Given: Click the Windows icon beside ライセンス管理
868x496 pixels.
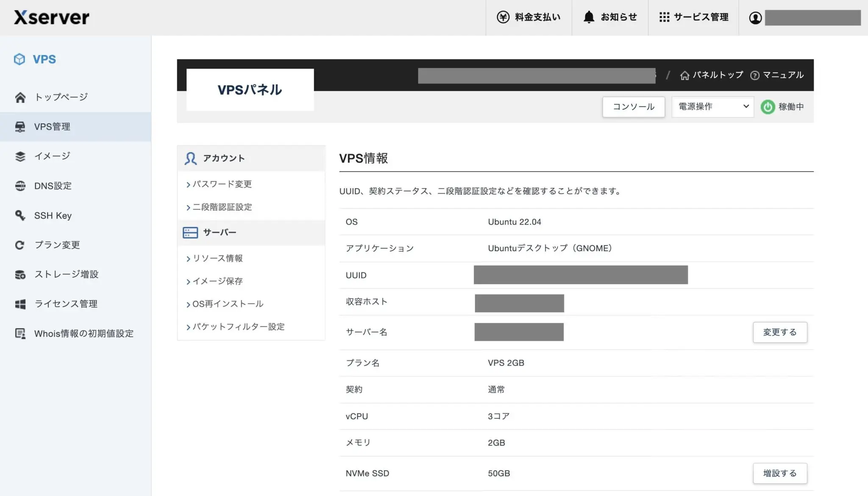Looking at the screenshot, I should click(20, 304).
